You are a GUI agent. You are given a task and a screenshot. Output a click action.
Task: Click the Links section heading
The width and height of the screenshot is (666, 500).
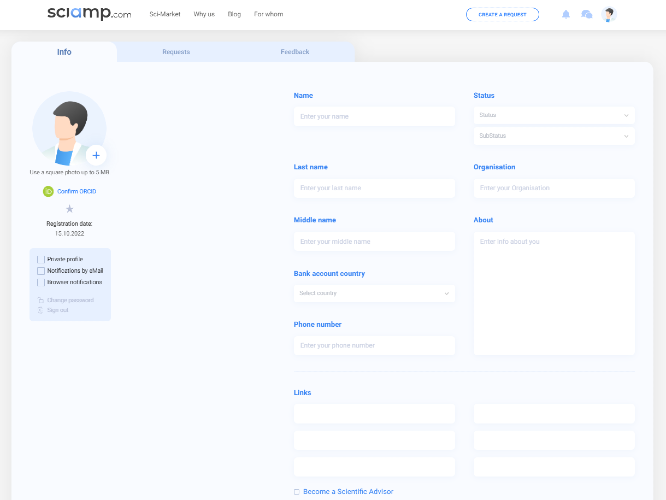click(x=302, y=393)
